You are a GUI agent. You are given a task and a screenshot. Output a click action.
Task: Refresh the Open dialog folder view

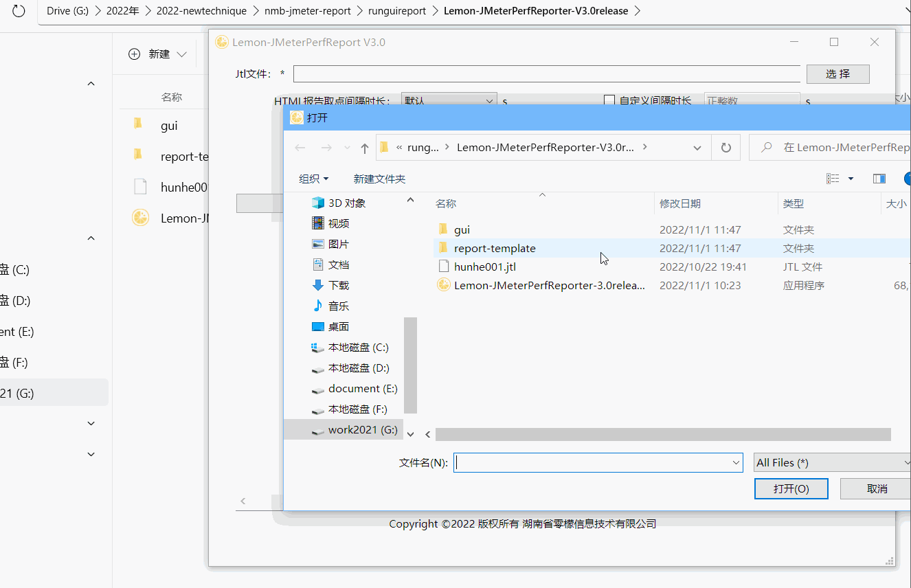coord(726,148)
